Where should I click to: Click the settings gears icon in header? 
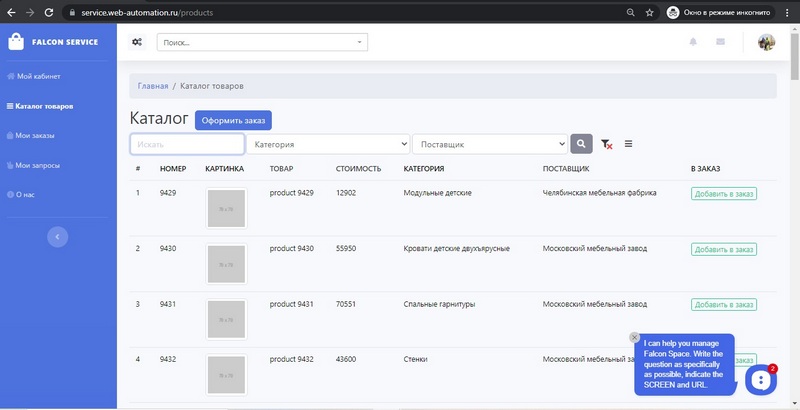pos(137,42)
